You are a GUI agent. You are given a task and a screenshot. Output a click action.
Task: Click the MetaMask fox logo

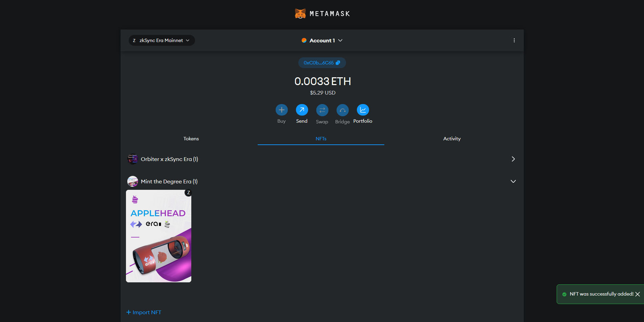[x=300, y=14]
